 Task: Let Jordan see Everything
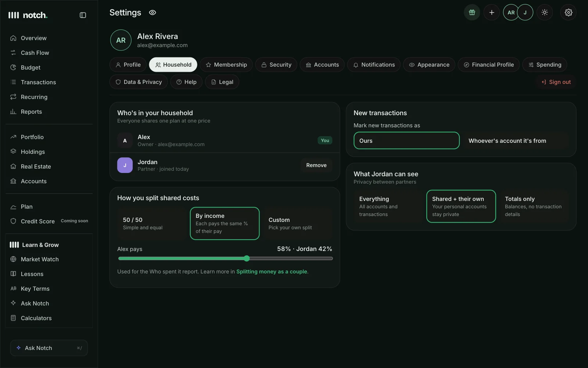point(388,206)
